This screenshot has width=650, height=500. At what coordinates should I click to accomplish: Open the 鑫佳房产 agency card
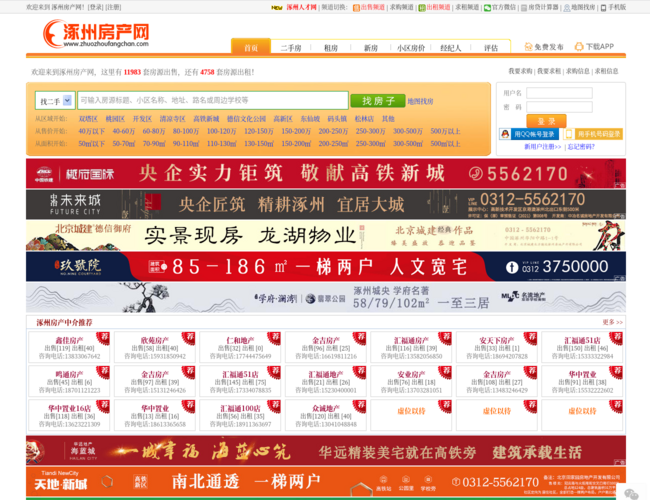pyautogui.click(x=69, y=347)
